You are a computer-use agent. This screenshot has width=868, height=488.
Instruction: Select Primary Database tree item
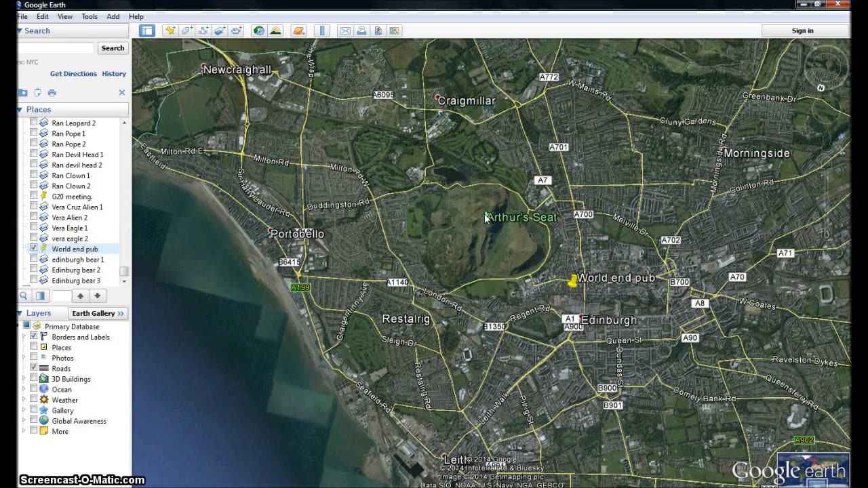72,326
